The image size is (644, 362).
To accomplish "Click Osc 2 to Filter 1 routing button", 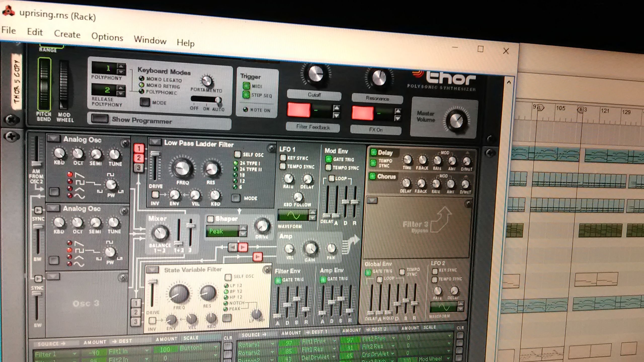I will 139,158.
